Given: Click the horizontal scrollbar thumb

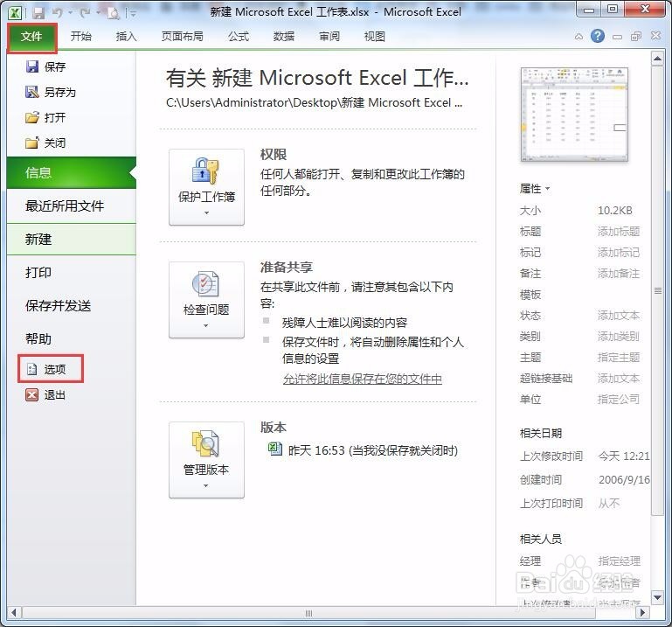Looking at the screenshot, I should (x=308, y=613).
